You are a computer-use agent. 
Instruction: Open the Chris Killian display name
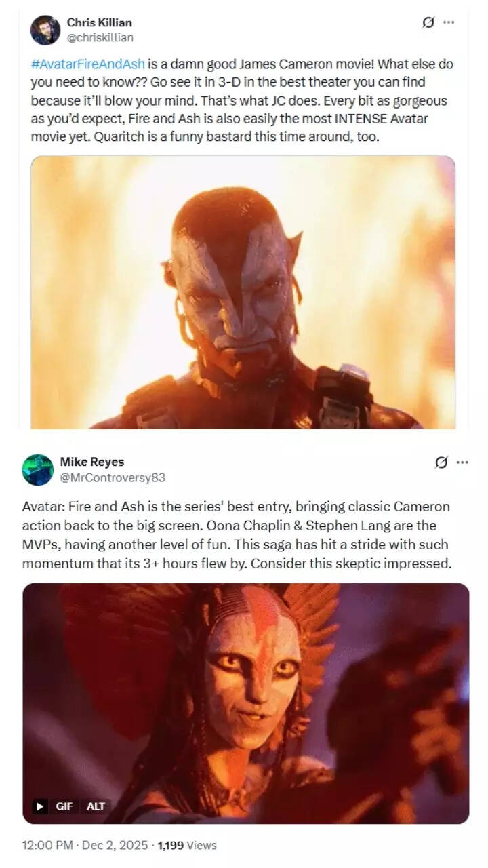(99, 22)
